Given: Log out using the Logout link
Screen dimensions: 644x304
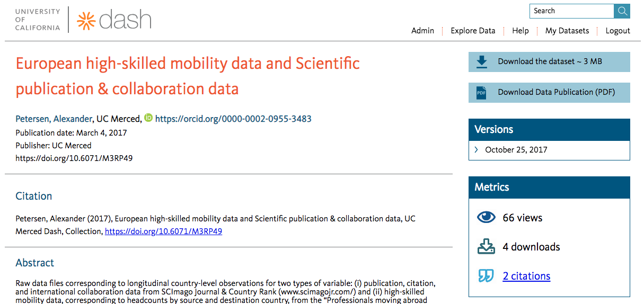Looking at the screenshot, I should click(617, 31).
